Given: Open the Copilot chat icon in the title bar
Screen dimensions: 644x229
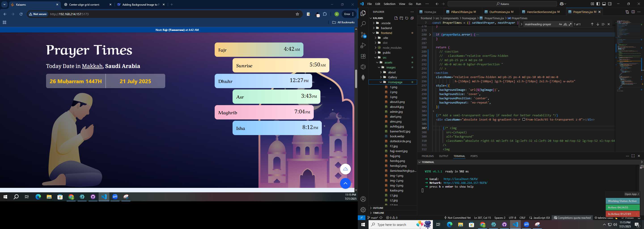Looking at the screenshot, I should pos(562,4).
